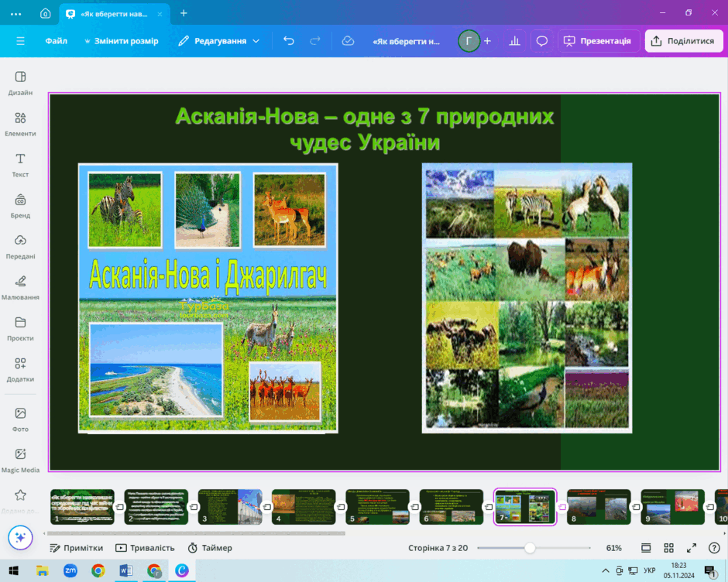Click the Share (Поділитися) button

click(685, 41)
